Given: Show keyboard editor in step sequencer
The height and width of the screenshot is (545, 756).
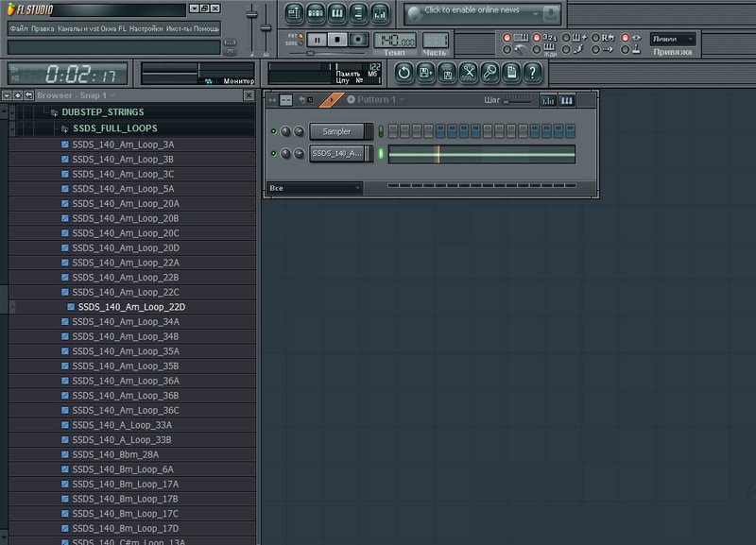Looking at the screenshot, I should [x=567, y=99].
